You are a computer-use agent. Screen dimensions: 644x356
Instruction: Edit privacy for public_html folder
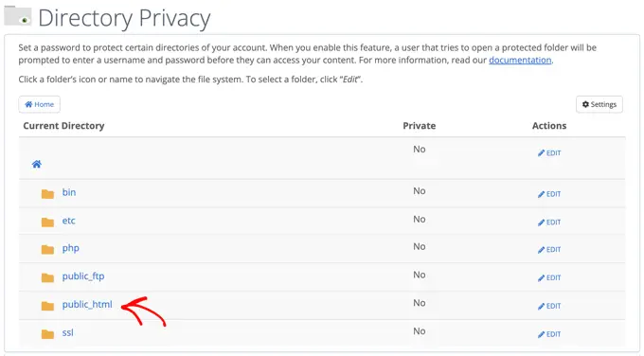(x=549, y=306)
